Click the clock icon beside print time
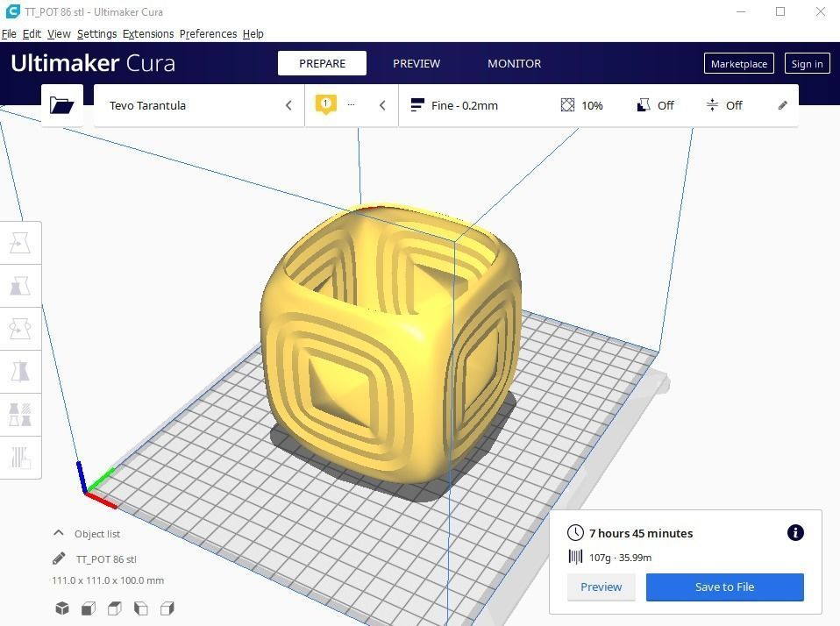This screenshot has height=626, width=840. (575, 533)
